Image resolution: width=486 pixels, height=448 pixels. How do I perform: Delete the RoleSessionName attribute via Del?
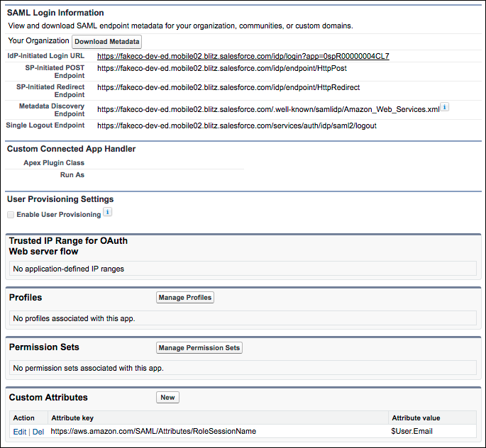click(38, 431)
